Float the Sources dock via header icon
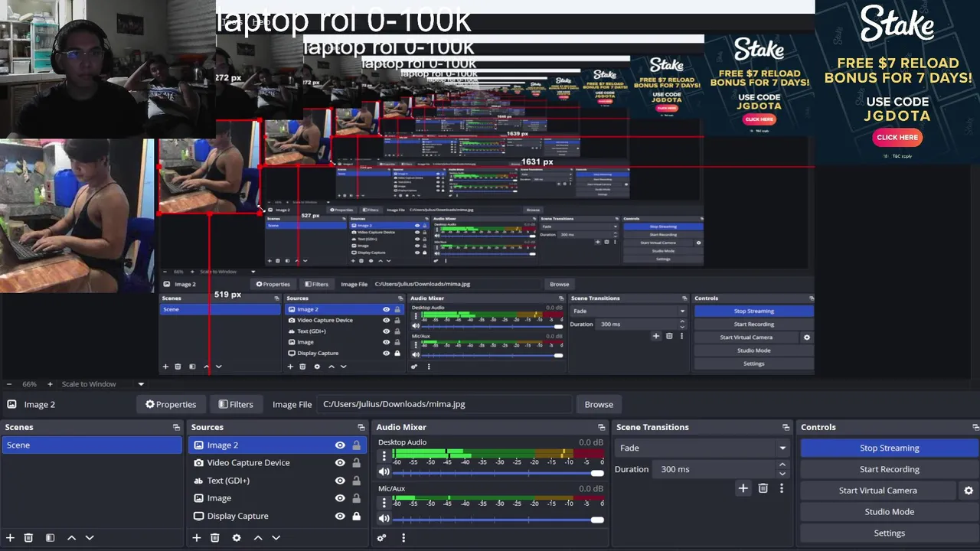Screen dimensions: 980x551 (361, 427)
